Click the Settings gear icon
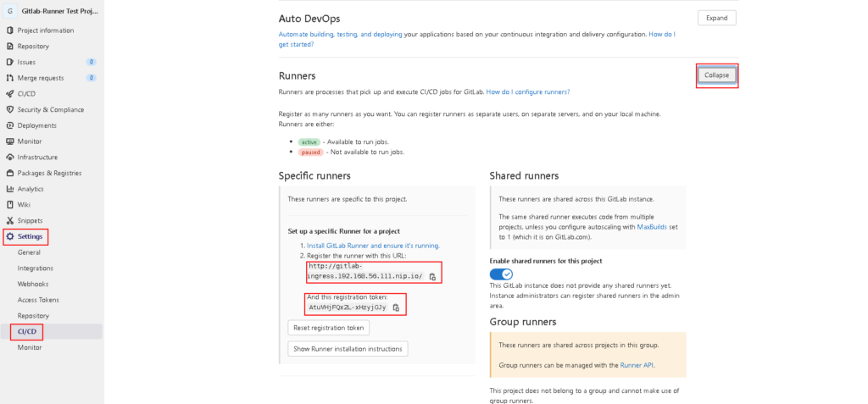Screen dimensions: 868x404 pyautogui.click(x=10, y=236)
